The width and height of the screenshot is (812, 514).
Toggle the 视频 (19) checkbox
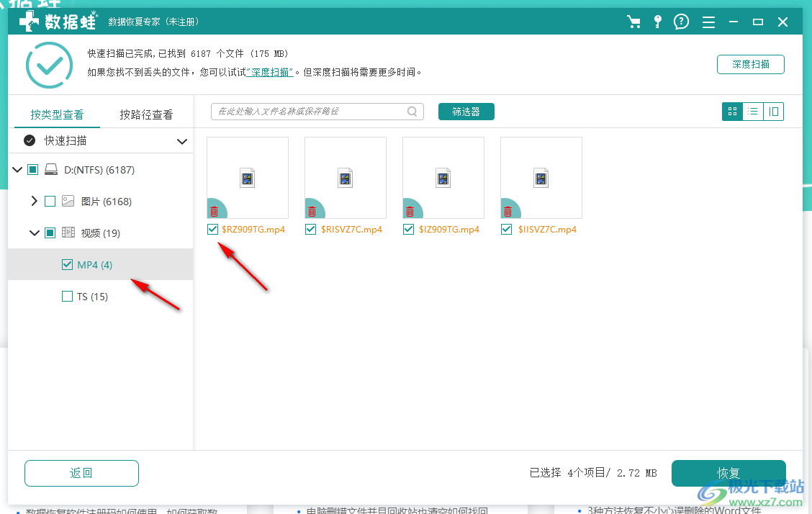pos(50,233)
